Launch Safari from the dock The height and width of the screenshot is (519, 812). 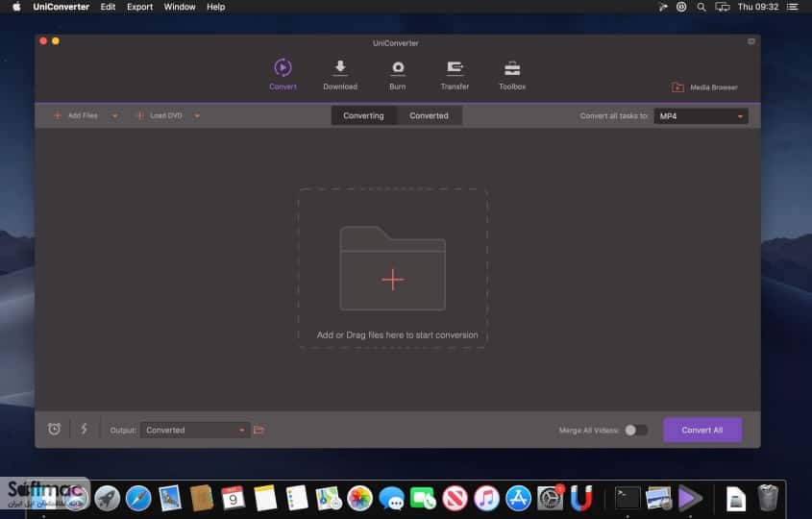point(138,498)
